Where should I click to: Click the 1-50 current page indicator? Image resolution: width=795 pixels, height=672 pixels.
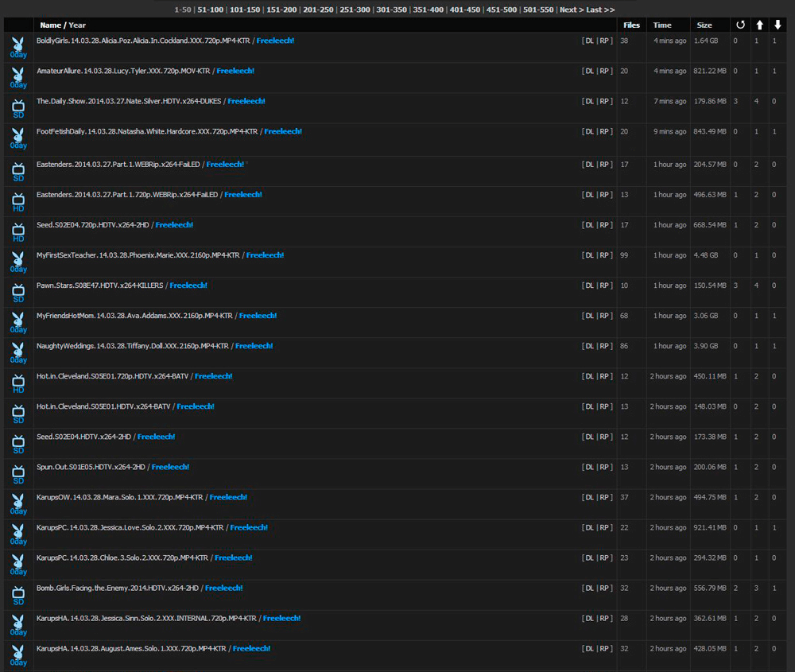[x=183, y=10]
